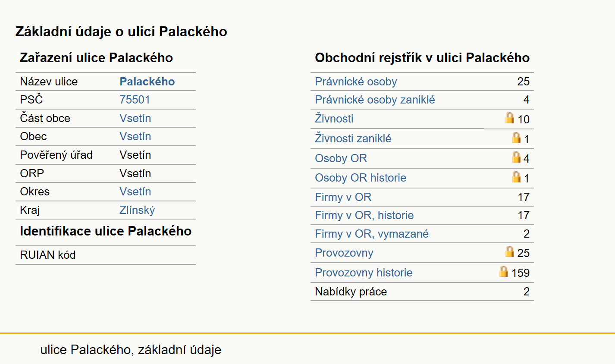Open the Právnické osoby link
The width and height of the screenshot is (615, 364).
[x=356, y=82]
